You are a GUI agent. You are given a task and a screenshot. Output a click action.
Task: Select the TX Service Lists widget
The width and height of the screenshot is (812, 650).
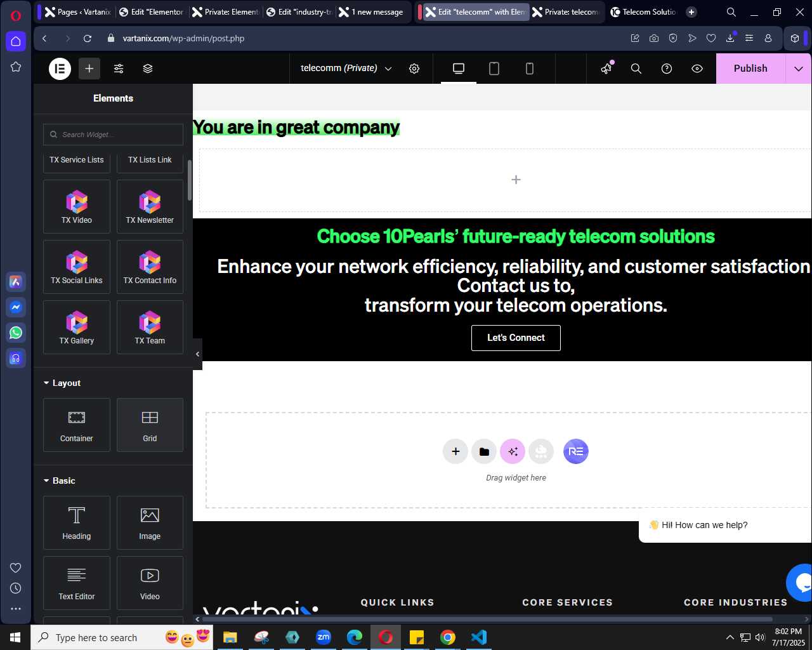pyautogui.click(x=77, y=162)
